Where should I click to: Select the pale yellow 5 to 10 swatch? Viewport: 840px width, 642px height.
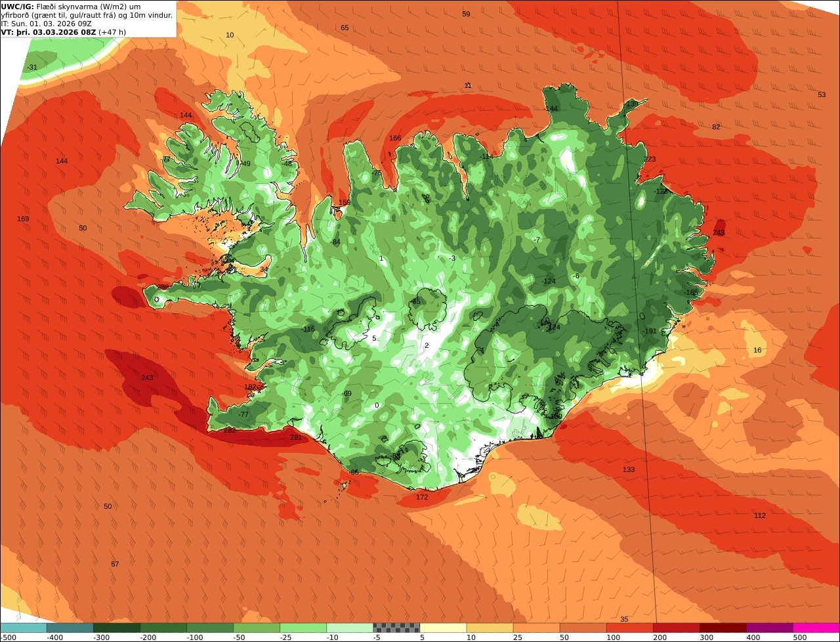[442, 628]
